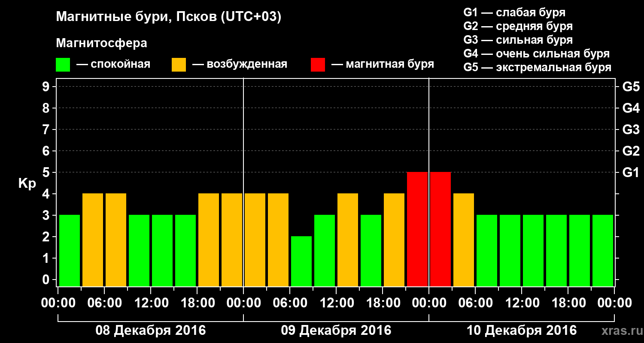Click the G5 label on right axis

point(631,87)
